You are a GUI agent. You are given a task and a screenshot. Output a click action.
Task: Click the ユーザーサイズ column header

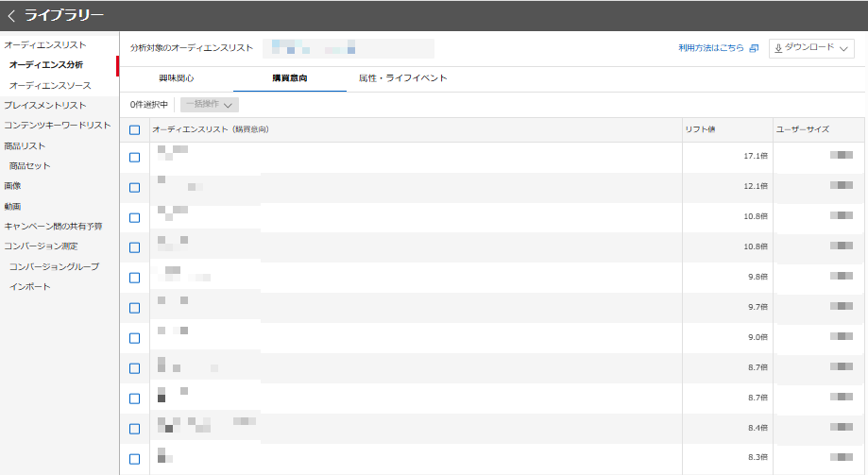(x=802, y=129)
